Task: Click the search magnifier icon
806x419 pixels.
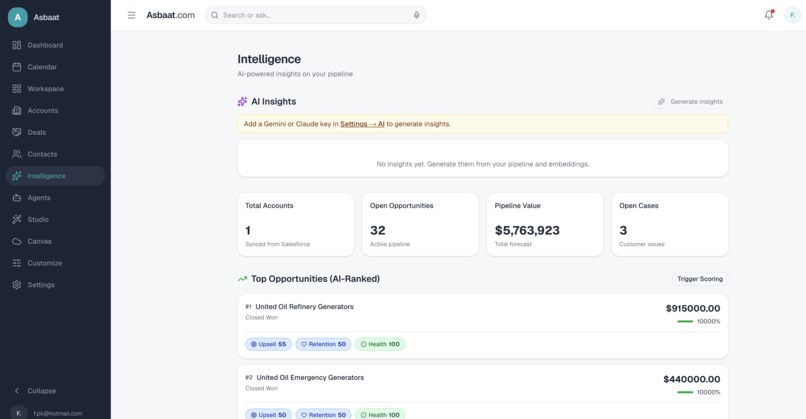Action: pyautogui.click(x=215, y=15)
